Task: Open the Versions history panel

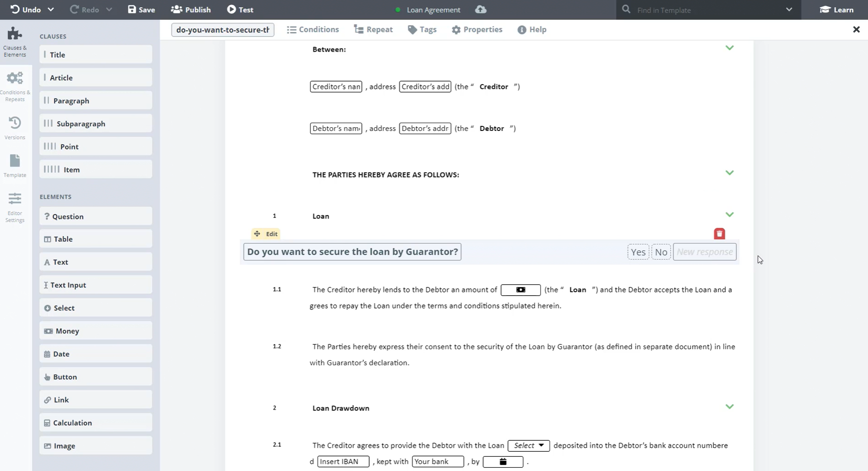Action: [x=15, y=128]
